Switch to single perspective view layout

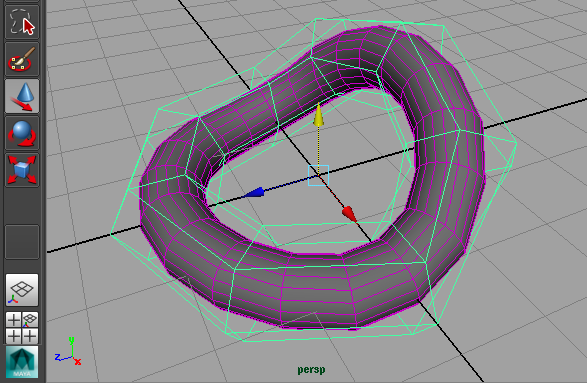22,290
